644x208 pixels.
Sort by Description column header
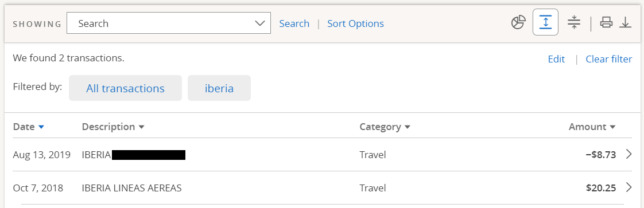click(x=113, y=127)
